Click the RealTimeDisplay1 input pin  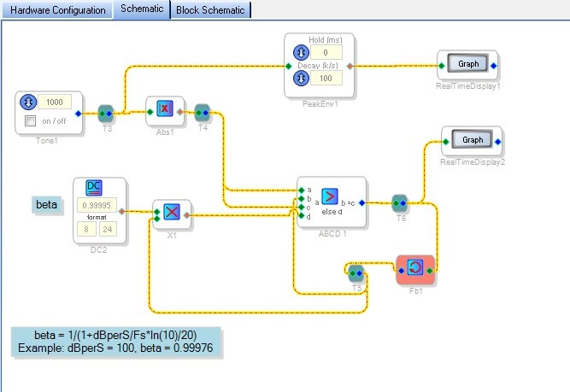pyautogui.click(x=441, y=66)
